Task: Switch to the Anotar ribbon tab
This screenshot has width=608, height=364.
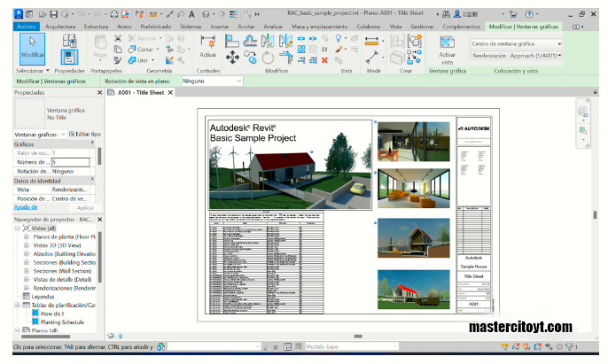Action: coord(246,27)
